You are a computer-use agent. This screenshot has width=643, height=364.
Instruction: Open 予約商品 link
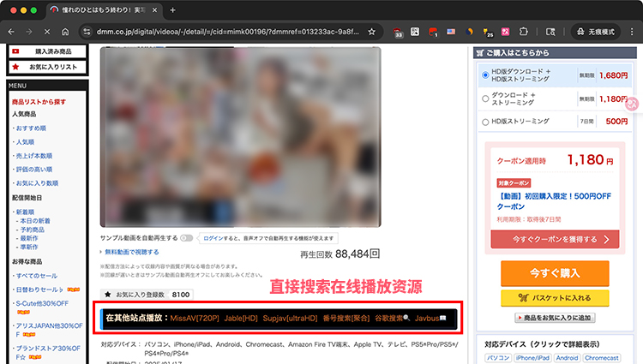pos(32,230)
